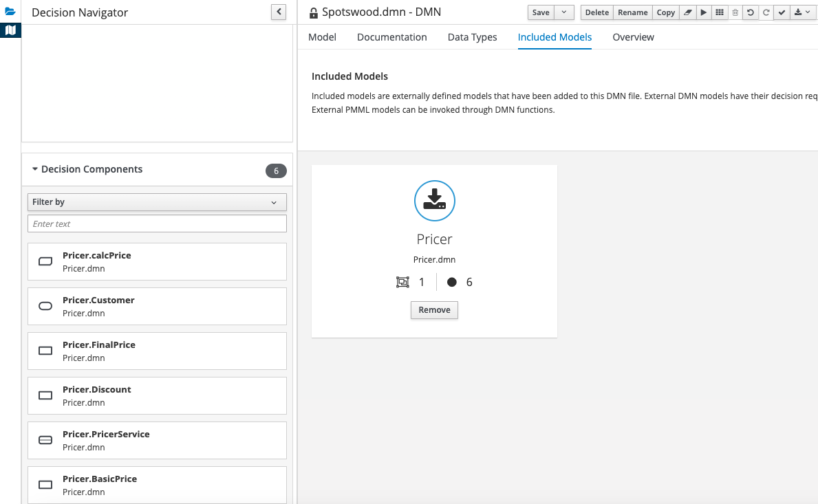Collapse the Decision Navigator panel
The image size is (818, 504).
click(x=278, y=12)
